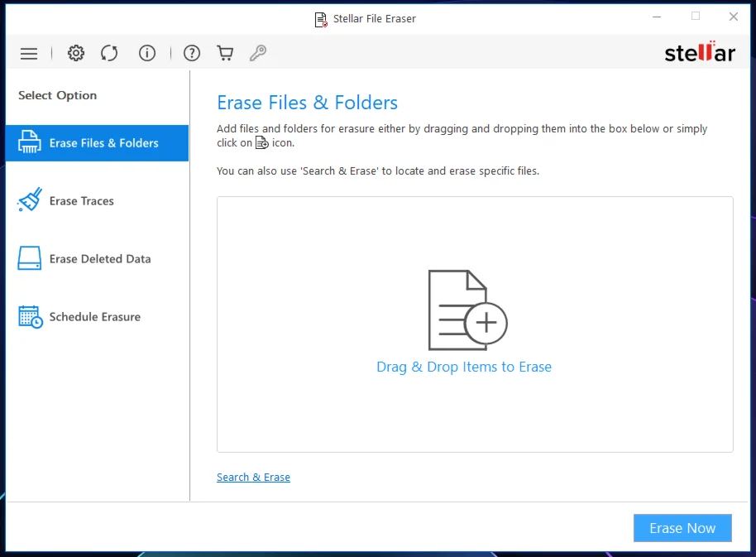Image resolution: width=756 pixels, height=557 pixels.
Task: Open Schedule Erasure option
Action: [x=94, y=317]
